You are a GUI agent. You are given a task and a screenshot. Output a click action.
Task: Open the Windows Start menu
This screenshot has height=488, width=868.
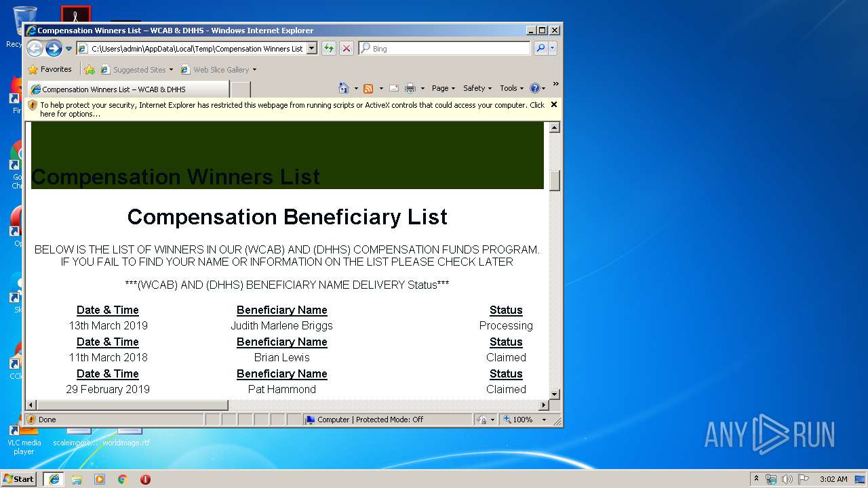[18, 479]
